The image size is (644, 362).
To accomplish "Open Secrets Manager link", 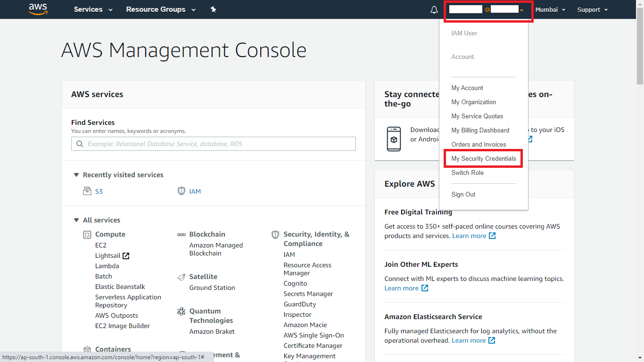I will point(308,294).
